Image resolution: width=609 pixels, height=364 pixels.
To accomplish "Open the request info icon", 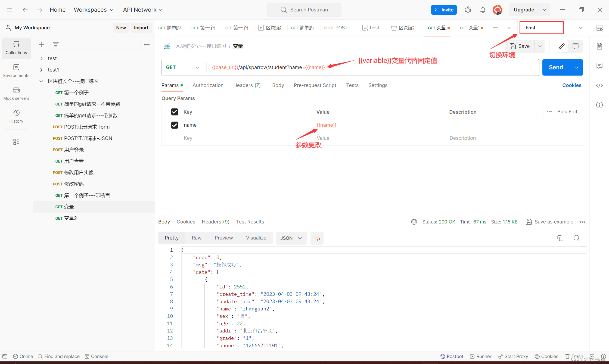I will tap(599, 105).
